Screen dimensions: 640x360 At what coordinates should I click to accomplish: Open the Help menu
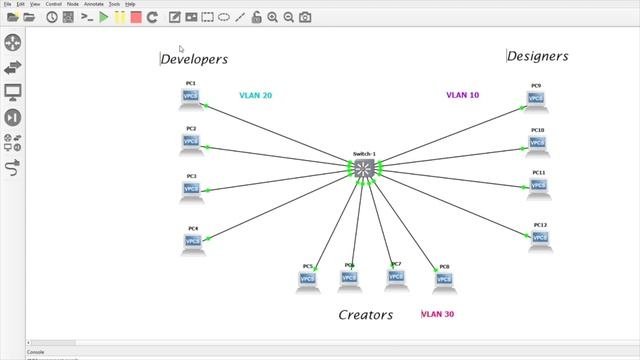(130, 4)
